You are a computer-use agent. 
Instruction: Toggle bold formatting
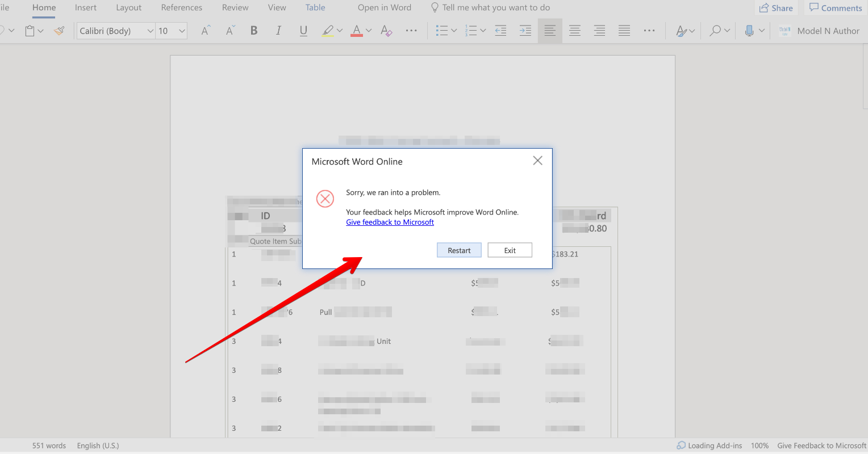pos(254,31)
